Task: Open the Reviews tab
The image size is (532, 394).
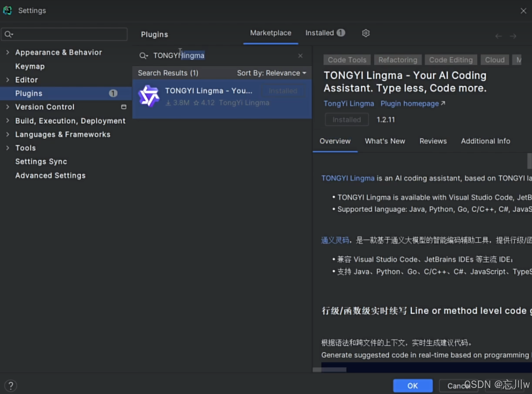Action: [433, 141]
